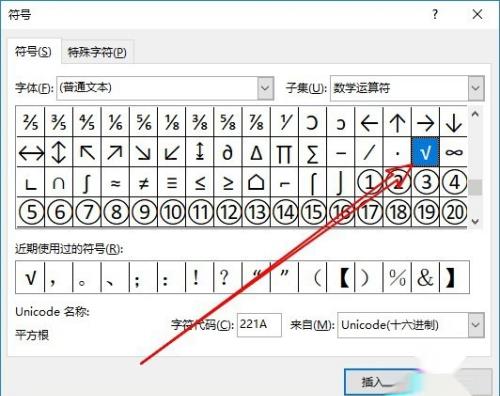
Task: Pick recently used square root symbol
Action: pyautogui.click(x=30, y=277)
